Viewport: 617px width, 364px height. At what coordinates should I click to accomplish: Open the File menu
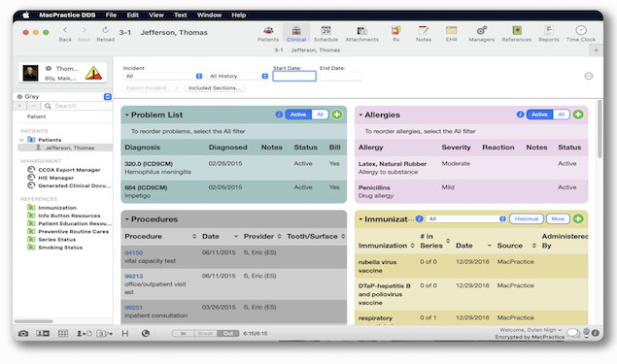tap(111, 15)
